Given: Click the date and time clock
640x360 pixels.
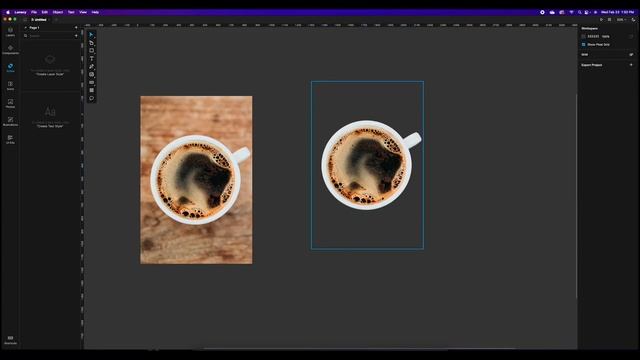Looking at the screenshot, I should [617, 12].
